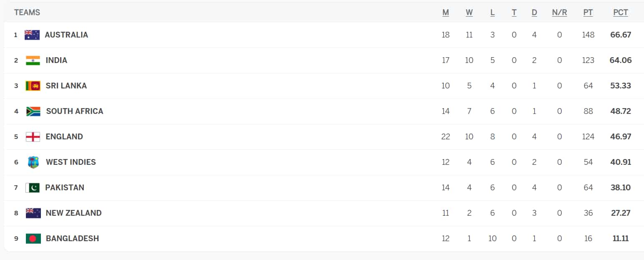Click the TEAMS column header
644x260 pixels.
[27, 12]
